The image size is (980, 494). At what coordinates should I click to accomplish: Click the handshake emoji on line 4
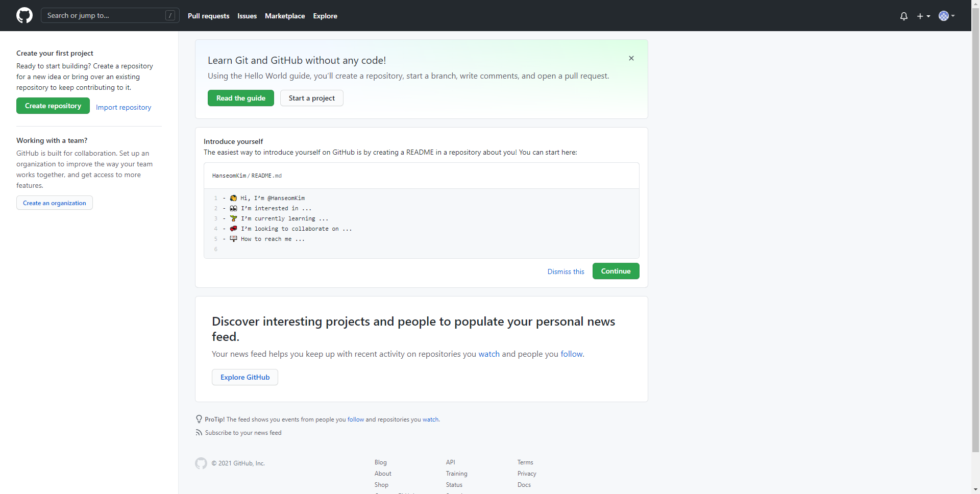pos(233,229)
